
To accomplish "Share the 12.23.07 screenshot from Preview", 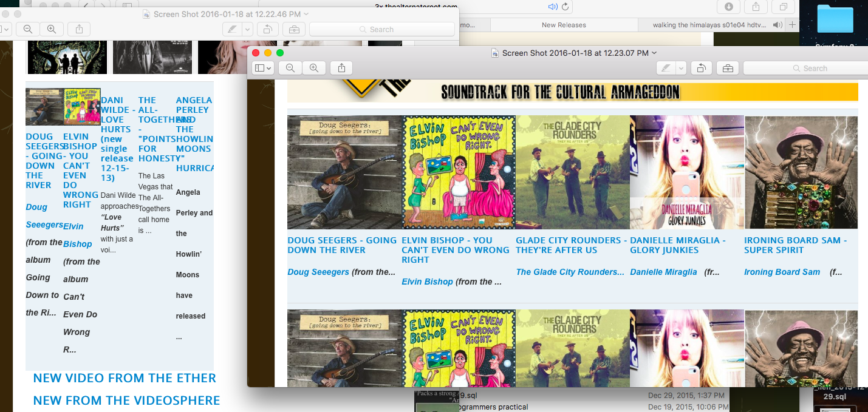I will (x=341, y=68).
